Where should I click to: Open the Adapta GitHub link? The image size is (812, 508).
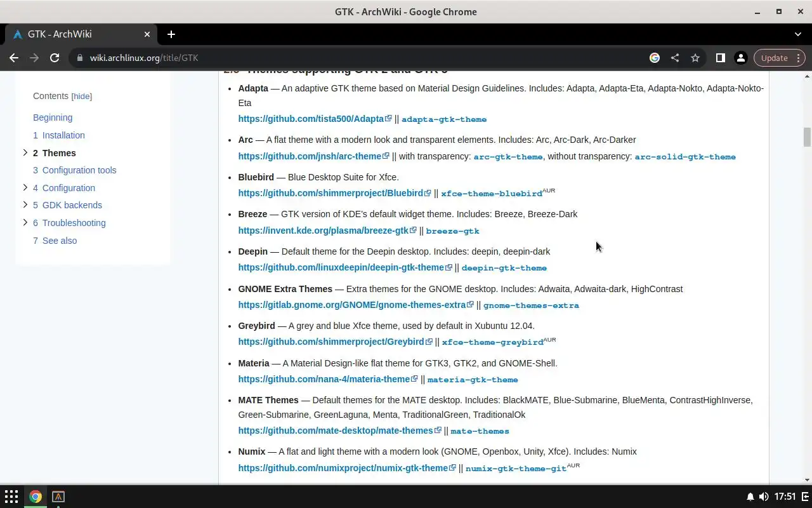tap(315, 119)
